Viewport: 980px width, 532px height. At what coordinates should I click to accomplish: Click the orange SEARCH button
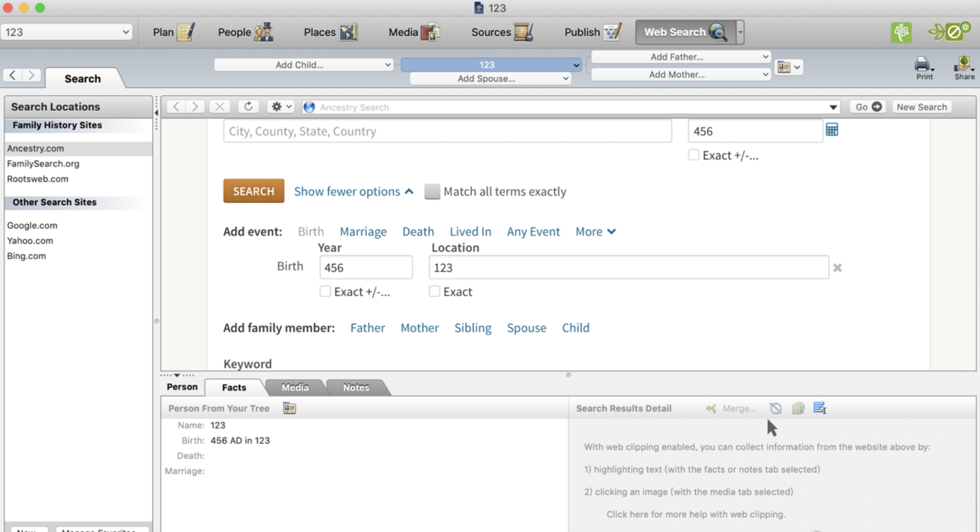tap(254, 191)
